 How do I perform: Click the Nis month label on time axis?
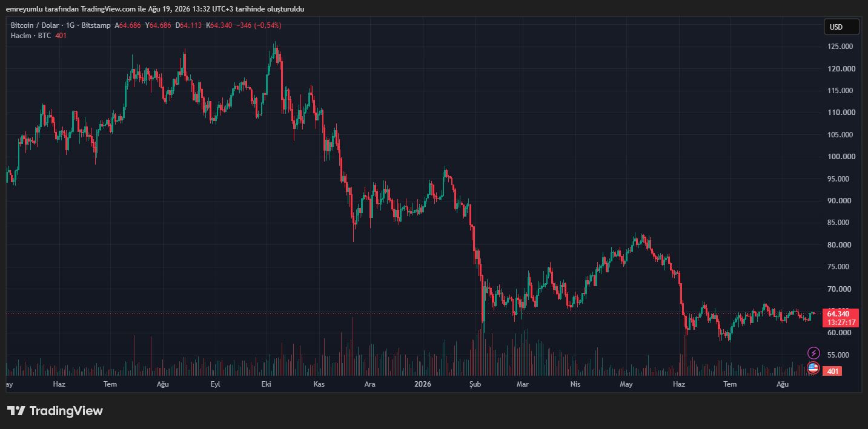click(575, 384)
